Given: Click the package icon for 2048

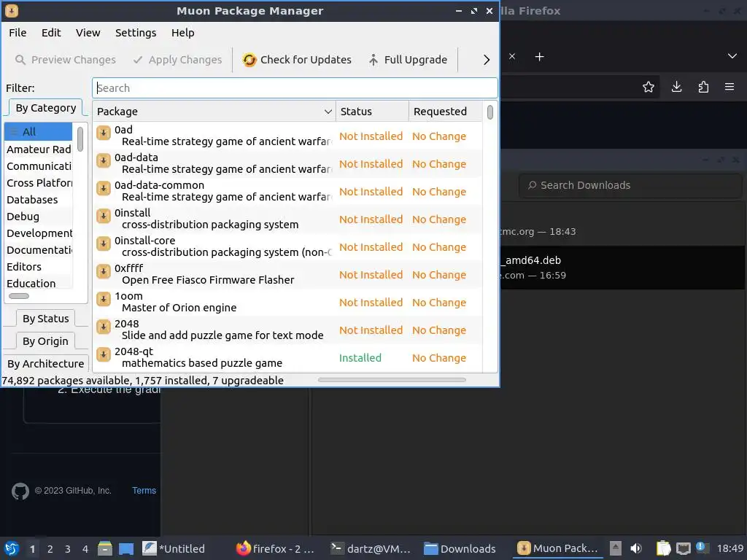Looking at the screenshot, I should 104,326.
